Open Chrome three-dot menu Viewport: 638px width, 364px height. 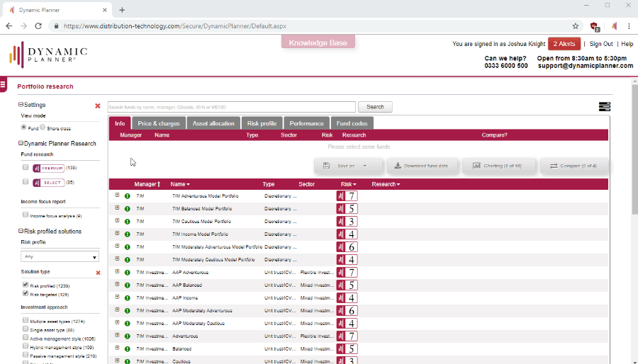[x=629, y=26]
